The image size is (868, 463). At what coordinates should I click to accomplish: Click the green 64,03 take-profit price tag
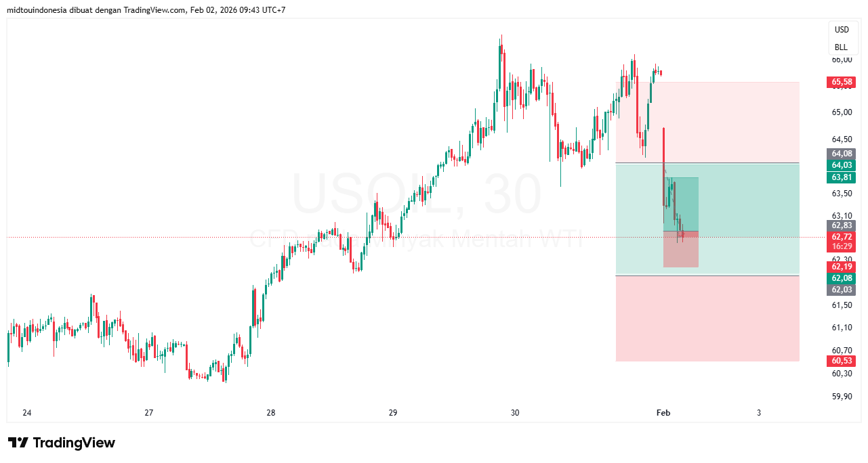click(841, 164)
